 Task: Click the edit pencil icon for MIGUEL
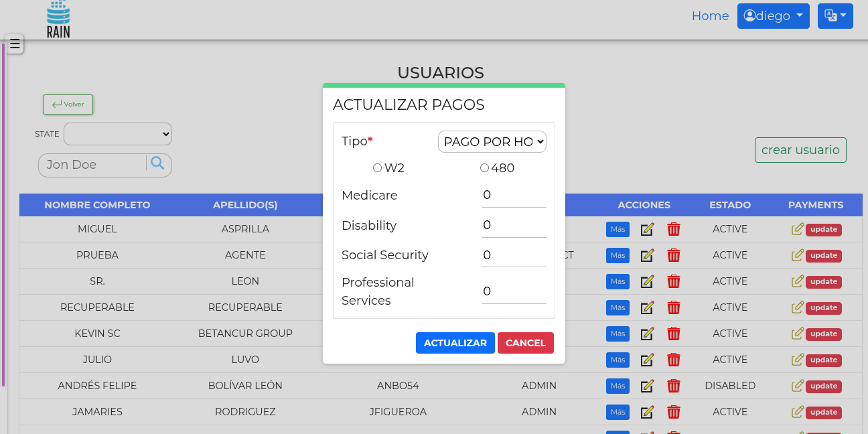point(647,230)
